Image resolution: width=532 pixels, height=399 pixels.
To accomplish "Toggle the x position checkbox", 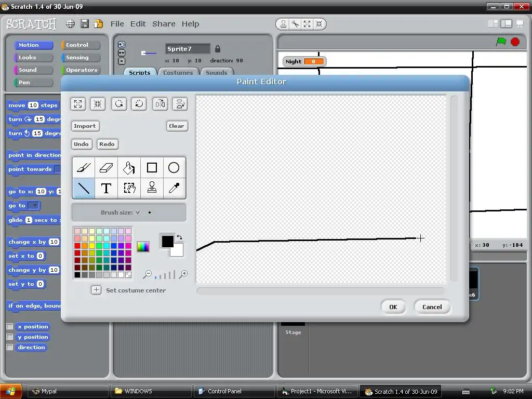I will point(10,326).
